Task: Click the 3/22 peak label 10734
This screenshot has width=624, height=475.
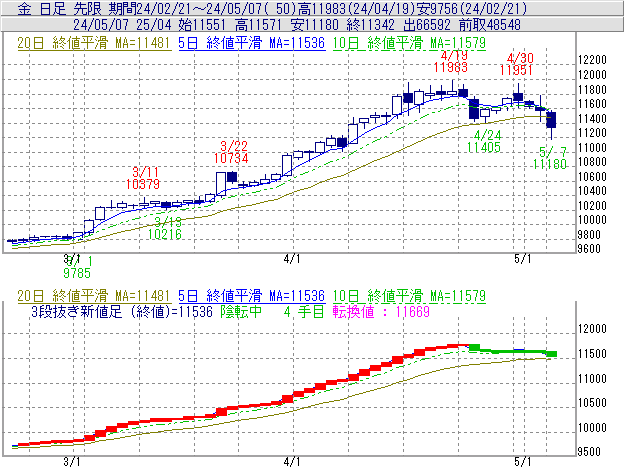Action: [x=231, y=158]
